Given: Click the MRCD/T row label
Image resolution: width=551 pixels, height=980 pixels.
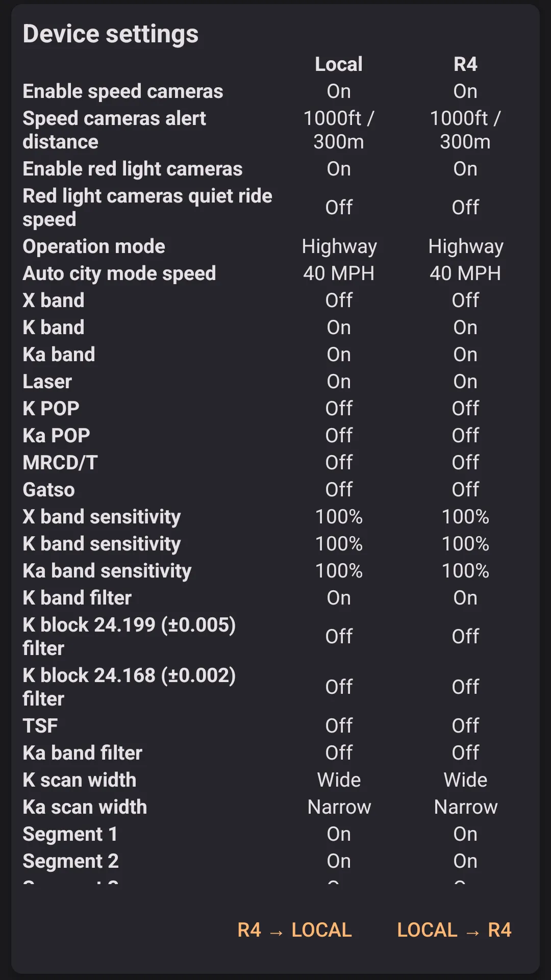Looking at the screenshot, I should pos(60,463).
